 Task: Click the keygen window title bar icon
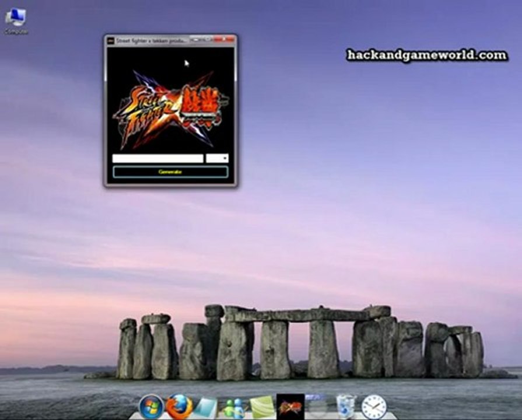click(x=110, y=41)
